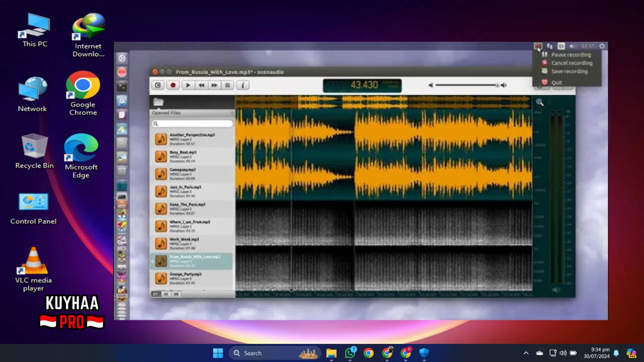Screen dimensions: 644x362
Task: Select From_Russia_With_Love.mp3 highlighted file row
Action: [x=192, y=261]
